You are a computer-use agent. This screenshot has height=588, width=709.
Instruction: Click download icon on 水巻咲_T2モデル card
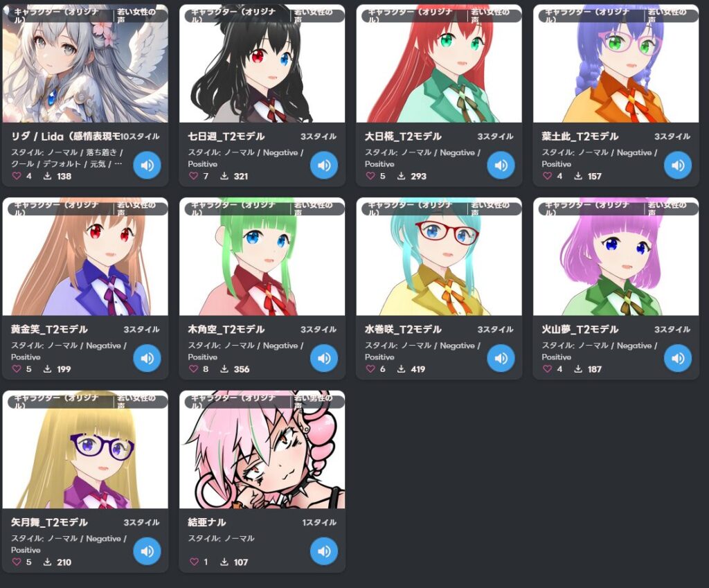click(401, 369)
